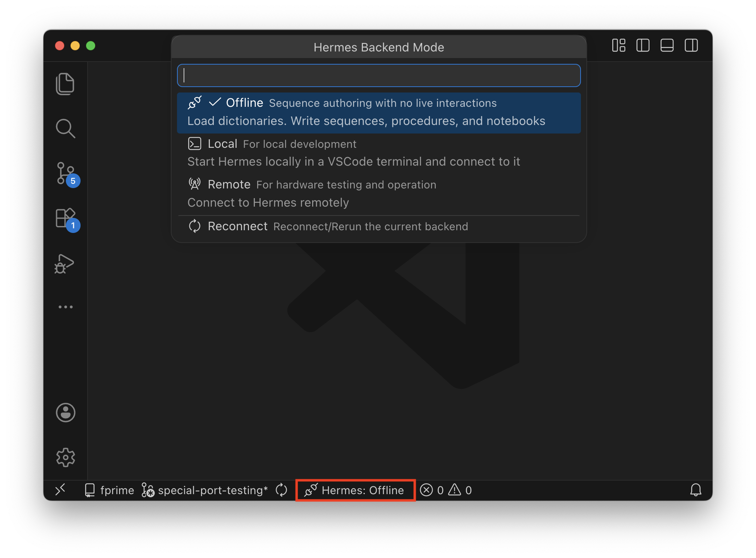Open Run and Debug view

[x=65, y=264]
